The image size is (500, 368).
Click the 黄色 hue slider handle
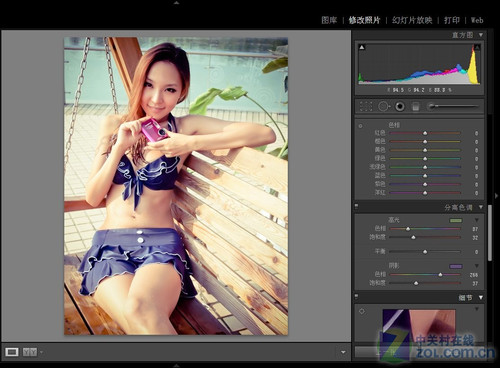[425, 150]
